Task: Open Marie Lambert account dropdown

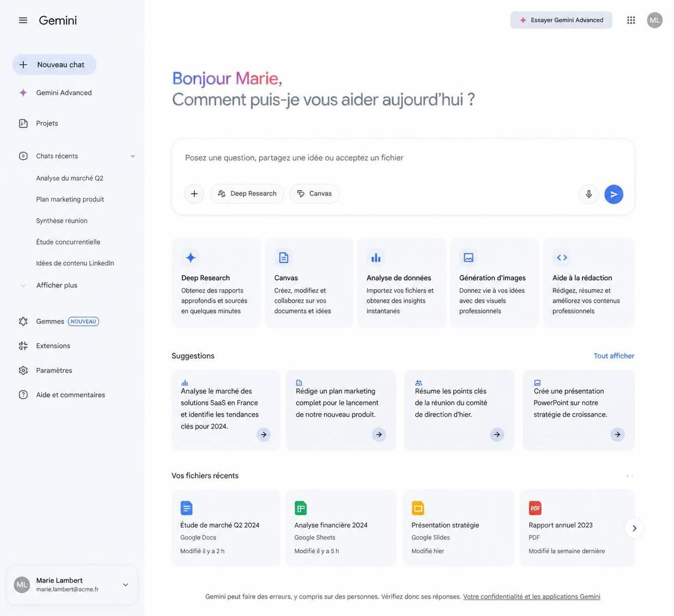Action: point(125,585)
